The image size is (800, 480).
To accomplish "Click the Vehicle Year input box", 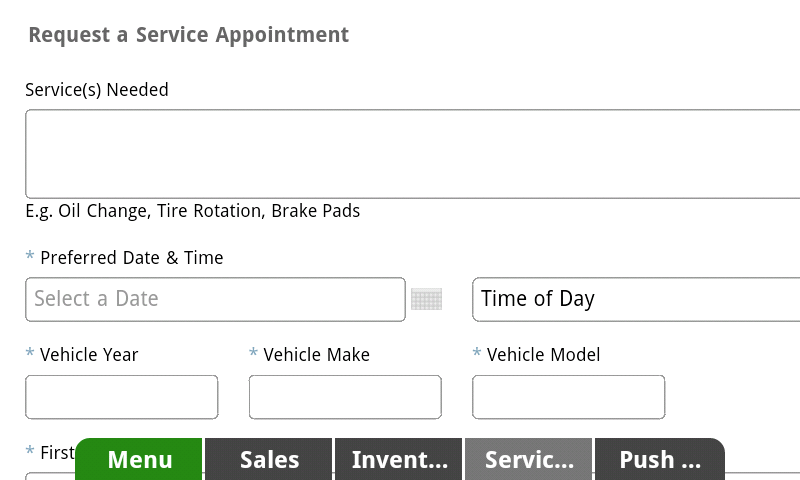I will click(121, 397).
